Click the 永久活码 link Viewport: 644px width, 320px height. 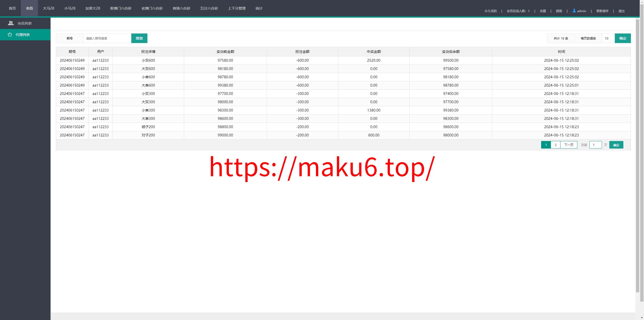(491, 11)
